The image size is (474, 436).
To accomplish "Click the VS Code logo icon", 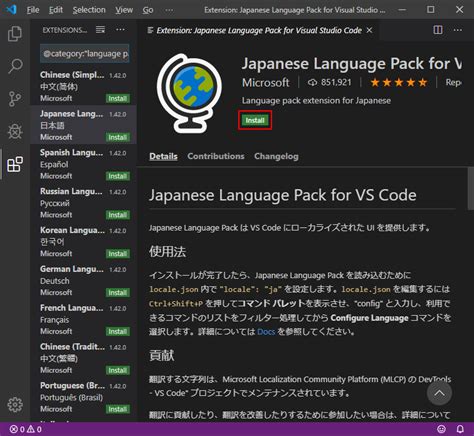I will point(11,10).
